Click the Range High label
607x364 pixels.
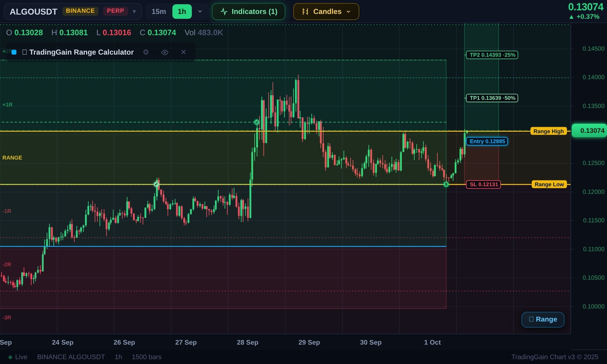click(x=548, y=131)
